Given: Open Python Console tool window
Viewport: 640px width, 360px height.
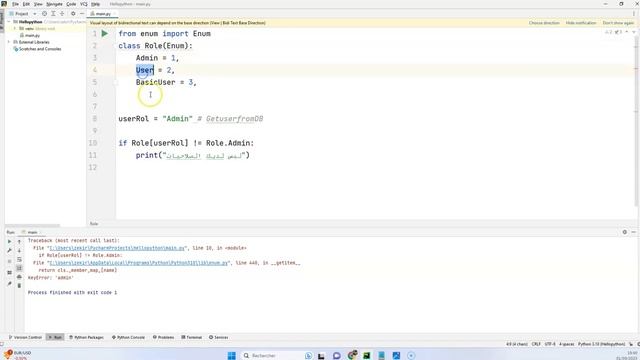Looking at the screenshot, I should click(129, 337).
